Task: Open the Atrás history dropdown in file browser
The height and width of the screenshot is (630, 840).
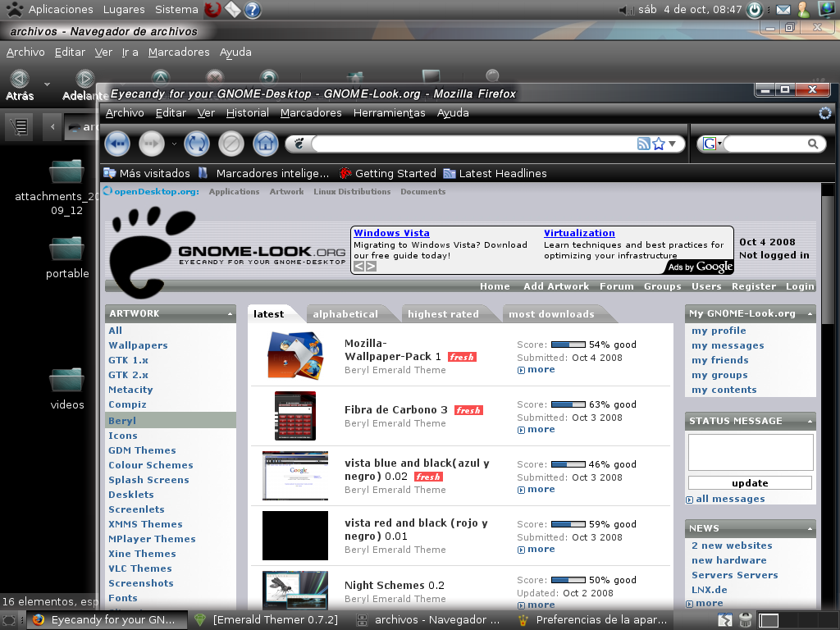Action: [47, 84]
